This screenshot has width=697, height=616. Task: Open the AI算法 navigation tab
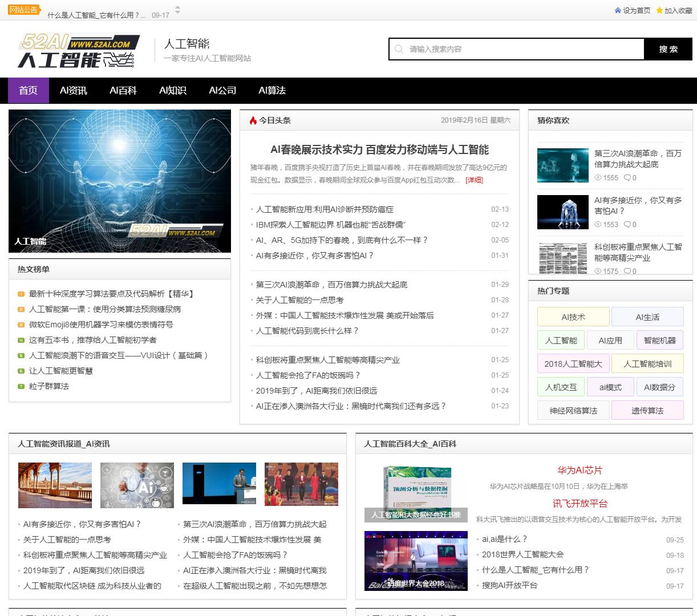pyautogui.click(x=272, y=90)
